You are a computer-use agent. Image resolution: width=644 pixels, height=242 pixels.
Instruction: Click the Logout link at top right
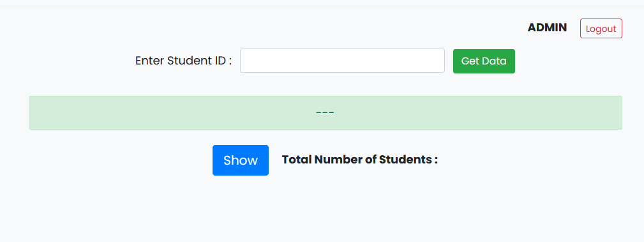pyautogui.click(x=601, y=28)
